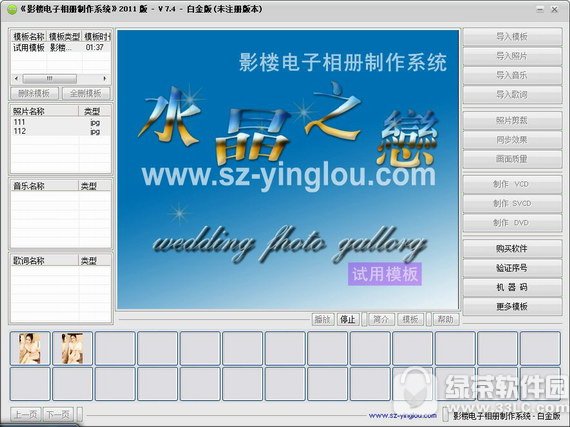Click the 制作 VCD button

tap(512, 184)
